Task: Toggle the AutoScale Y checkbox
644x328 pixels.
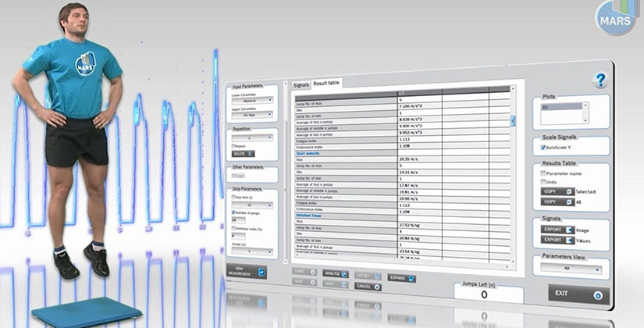Action: pos(546,147)
